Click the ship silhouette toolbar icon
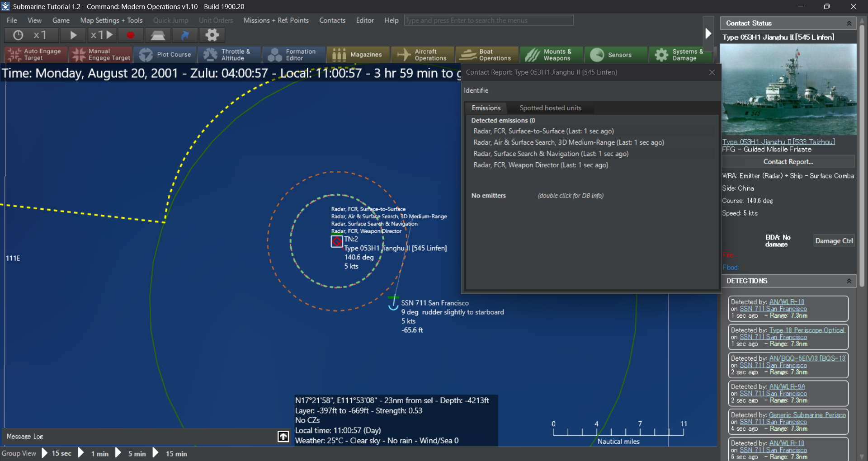The width and height of the screenshot is (868, 461). 158,35
